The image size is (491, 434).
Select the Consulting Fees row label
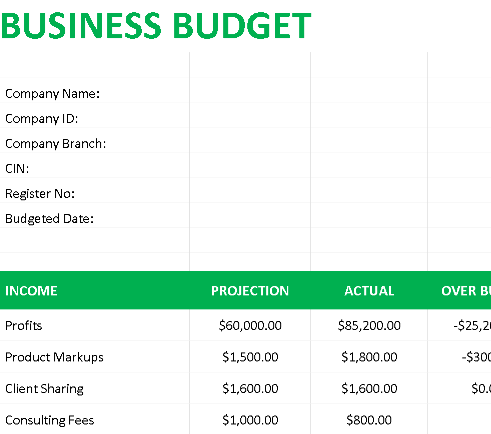tap(50, 420)
